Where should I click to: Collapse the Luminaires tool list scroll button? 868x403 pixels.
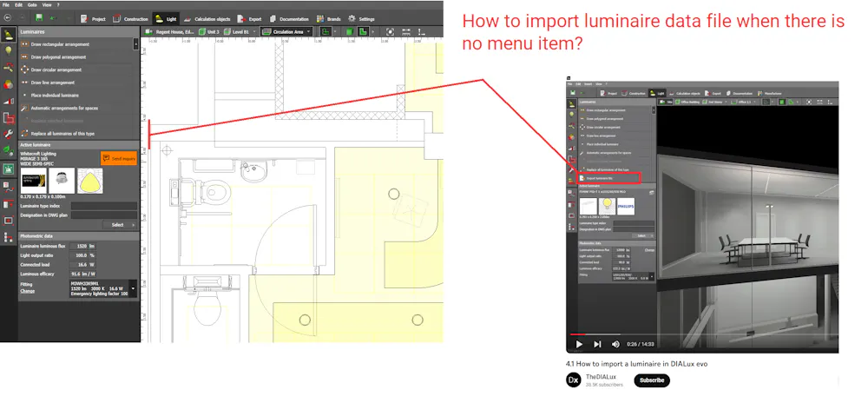coord(136,43)
